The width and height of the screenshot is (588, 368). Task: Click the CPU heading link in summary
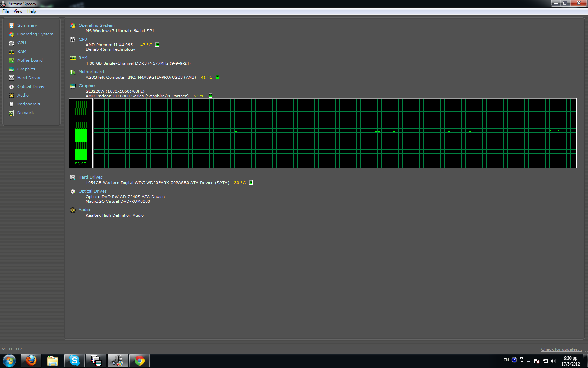[x=83, y=39]
